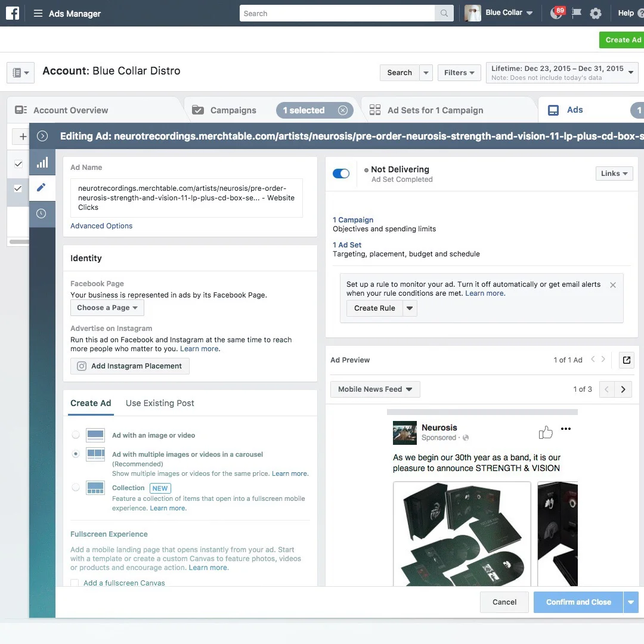Click the Search button beside Filters
This screenshot has height=644, width=644.
click(x=399, y=73)
